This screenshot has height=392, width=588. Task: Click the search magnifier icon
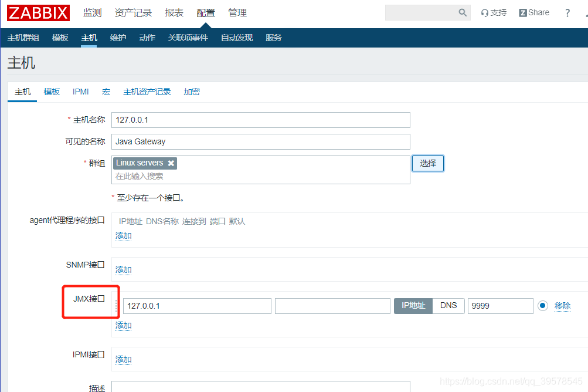(x=463, y=13)
